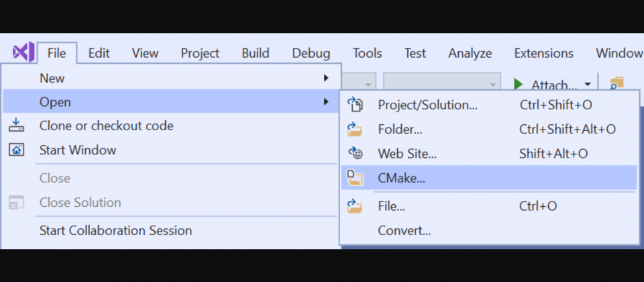Image resolution: width=644 pixels, height=282 pixels.
Task: Click the Web Site globe icon
Action: coord(356,153)
